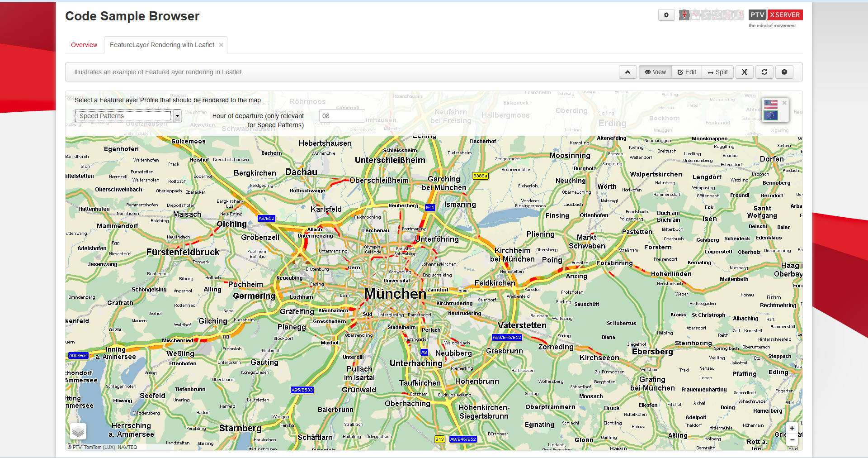Close the FeatureLayer Rendering with Leaflet tab
Screen dimensions: 868x458
click(221, 45)
